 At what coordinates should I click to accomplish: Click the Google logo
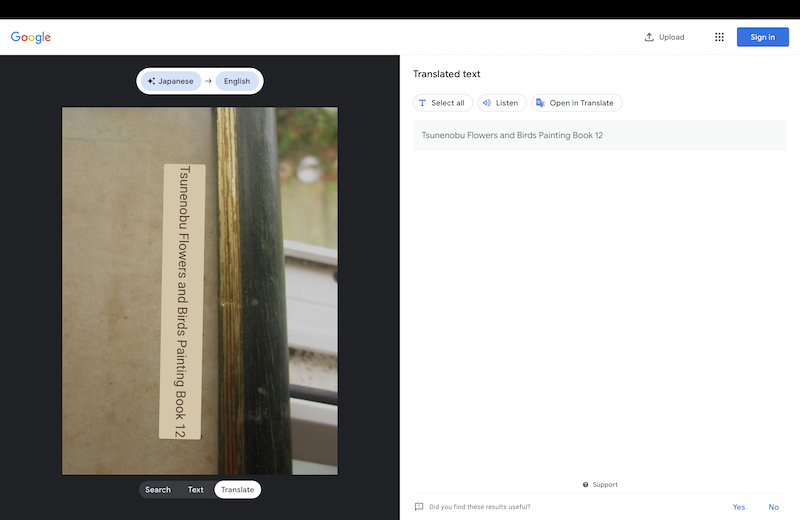[31, 37]
